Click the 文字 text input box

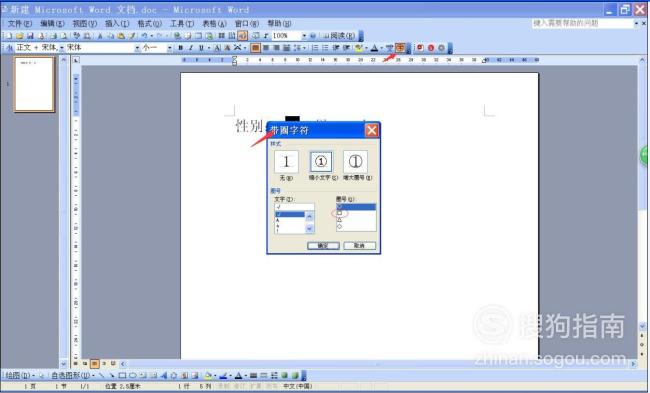(x=294, y=207)
